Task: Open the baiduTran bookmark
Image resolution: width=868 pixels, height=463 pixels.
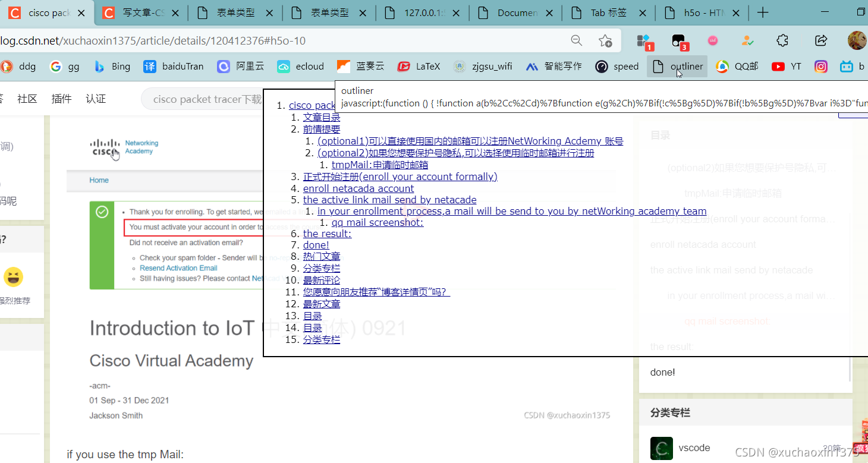Action: pos(174,67)
